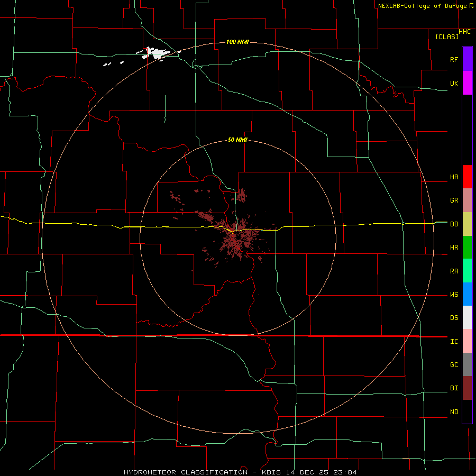Click the HHC product code label
Image resolution: width=476 pixels, height=476 pixels.
[465, 32]
